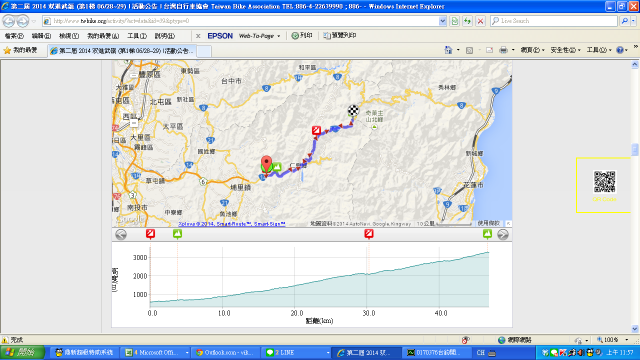Click the QR code image
640x360 pixels.
click(x=604, y=182)
